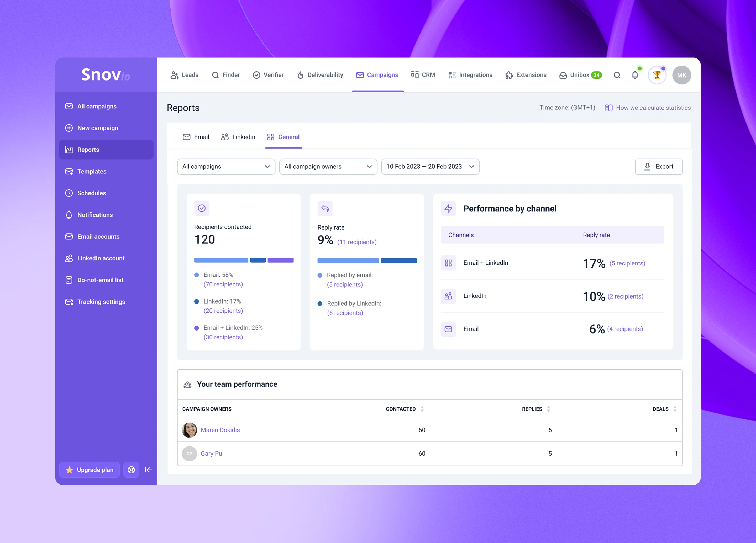
Task: Open the CRM section
Action: 423,75
